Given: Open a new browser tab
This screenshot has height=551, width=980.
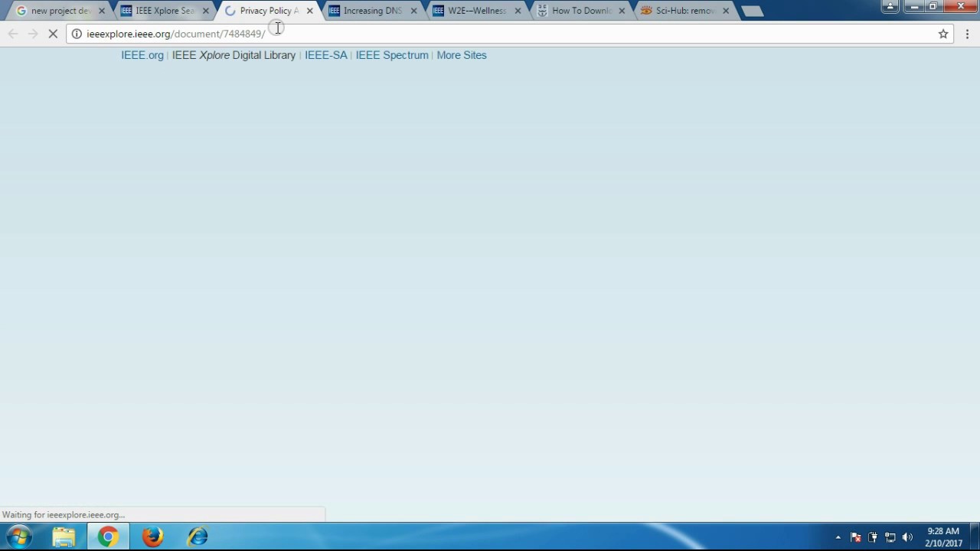Looking at the screenshot, I should tap(753, 11).
